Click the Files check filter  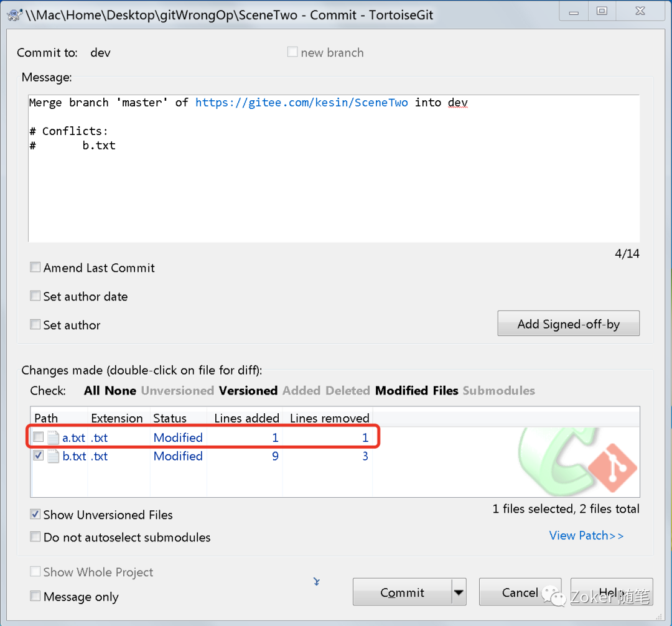[x=446, y=390]
